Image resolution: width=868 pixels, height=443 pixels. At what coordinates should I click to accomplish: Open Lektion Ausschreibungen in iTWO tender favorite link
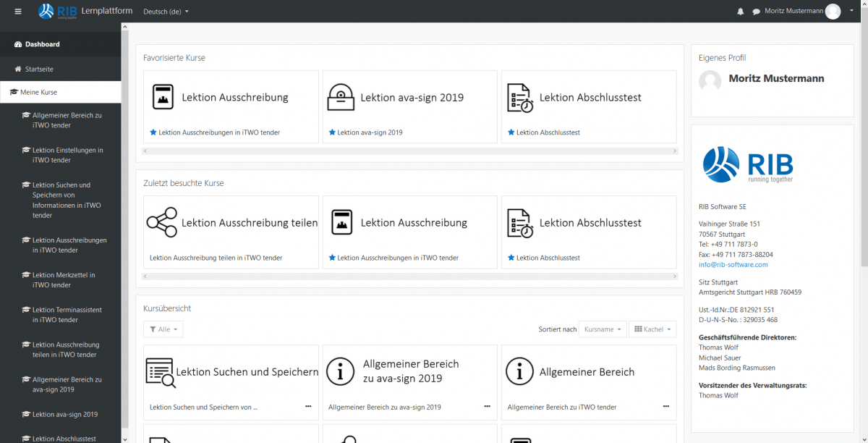218,132
